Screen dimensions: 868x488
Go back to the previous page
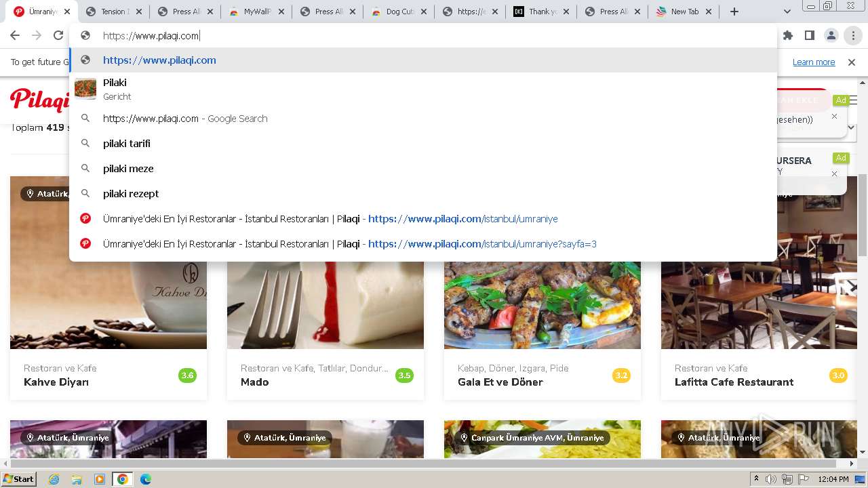15,35
